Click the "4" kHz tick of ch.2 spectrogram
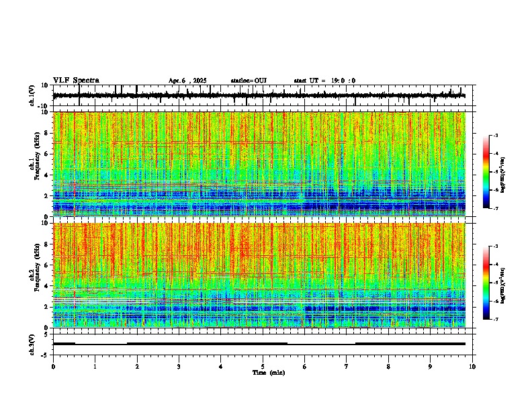 47,286
